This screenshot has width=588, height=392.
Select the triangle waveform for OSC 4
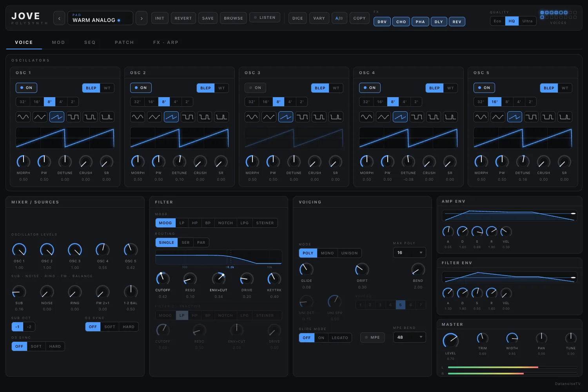tap(383, 117)
